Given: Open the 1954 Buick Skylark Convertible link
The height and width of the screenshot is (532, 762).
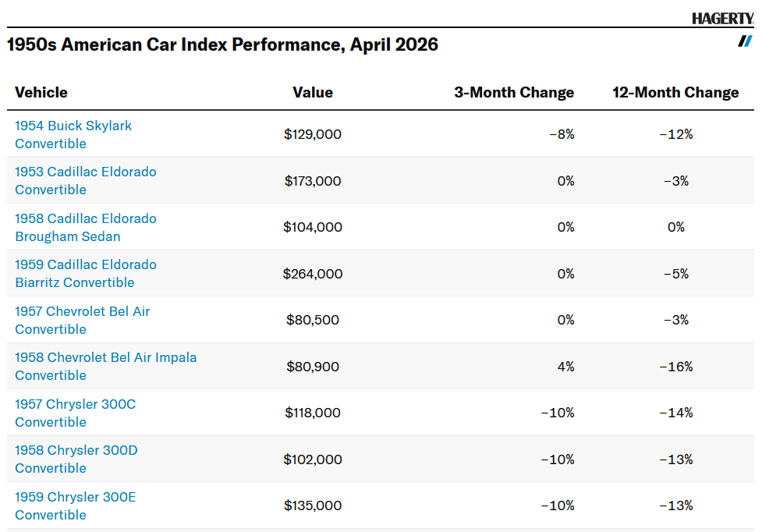Looking at the screenshot, I should pos(73,134).
